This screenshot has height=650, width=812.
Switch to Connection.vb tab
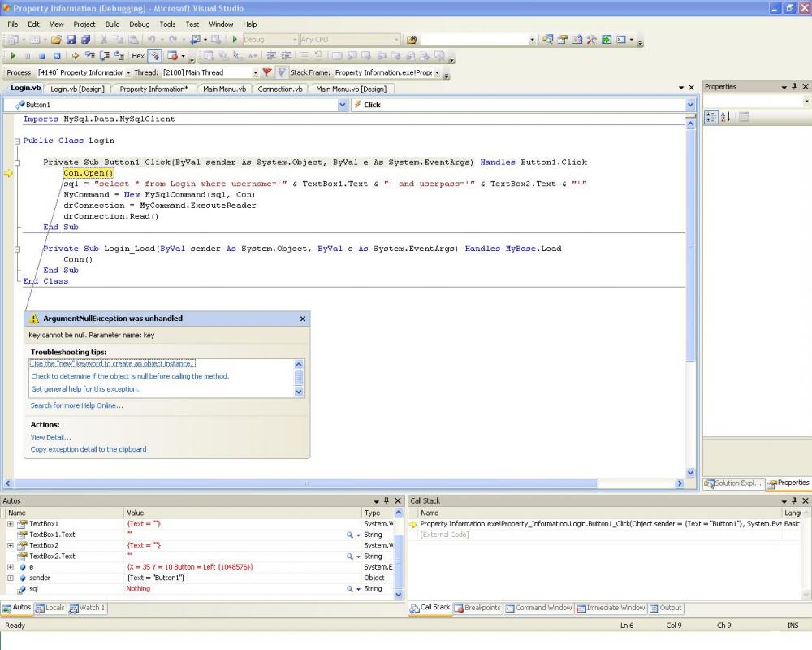[280, 89]
